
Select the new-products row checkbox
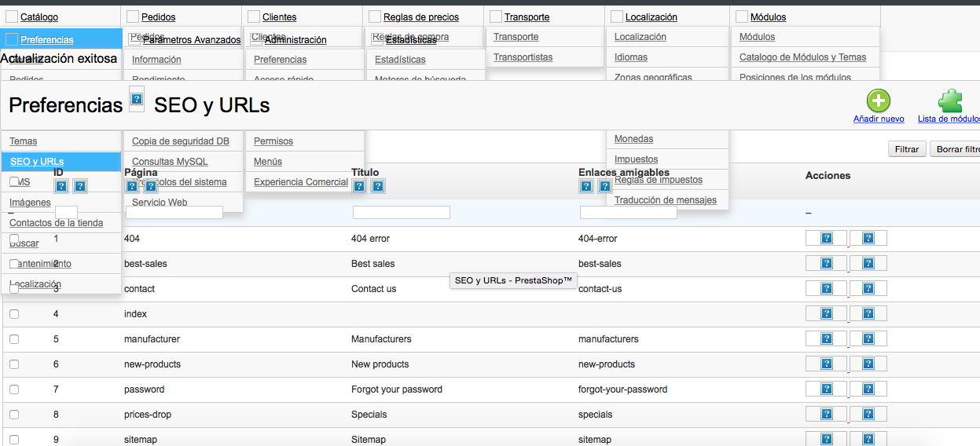14,364
